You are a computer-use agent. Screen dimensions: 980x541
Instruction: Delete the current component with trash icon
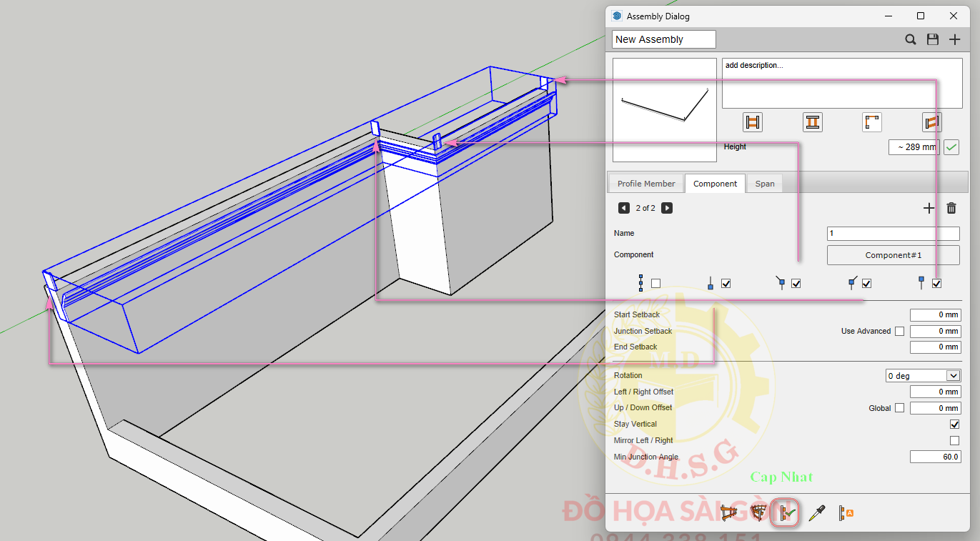pos(951,208)
